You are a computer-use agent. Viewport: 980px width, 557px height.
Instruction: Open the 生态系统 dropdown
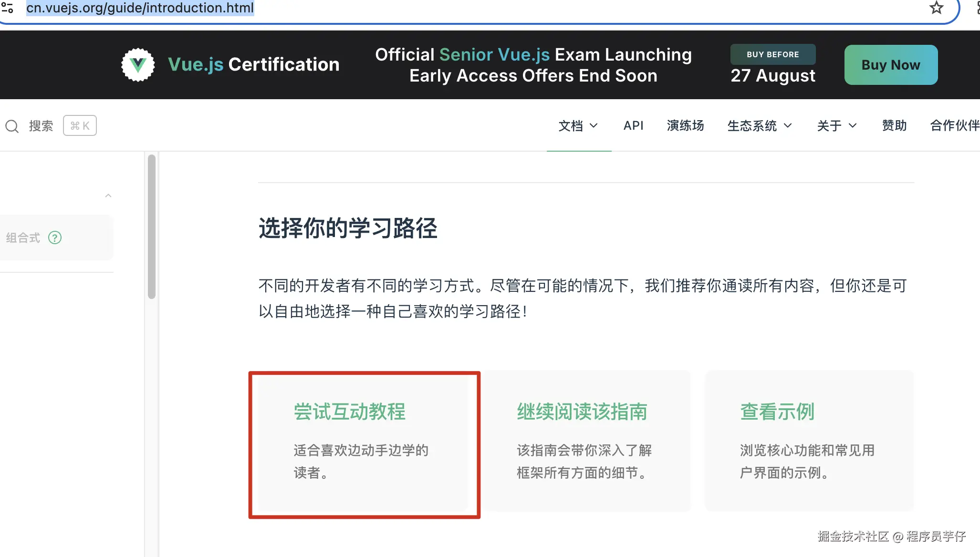(x=760, y=125)
